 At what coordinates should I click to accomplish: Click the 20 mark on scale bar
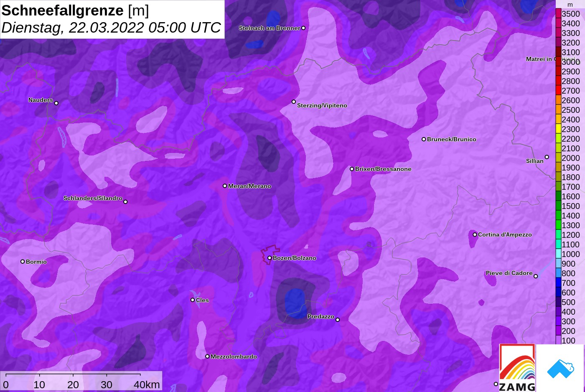coord(73,384)
